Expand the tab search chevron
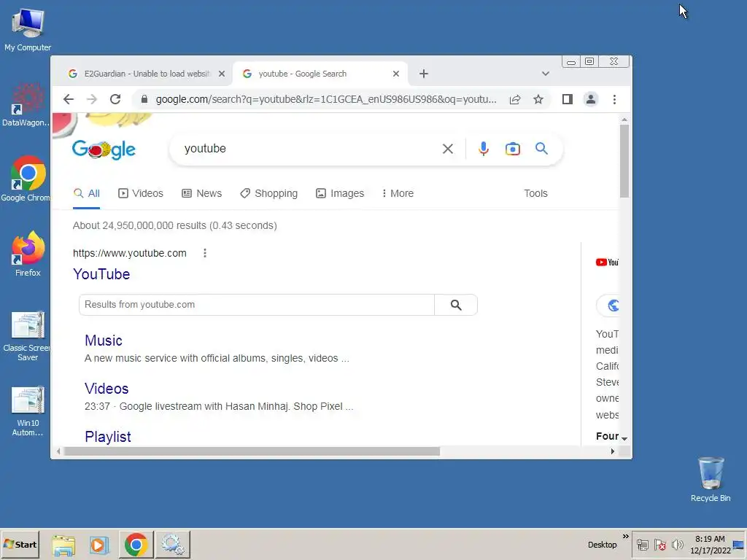The image size is (747, 560). 546,74
